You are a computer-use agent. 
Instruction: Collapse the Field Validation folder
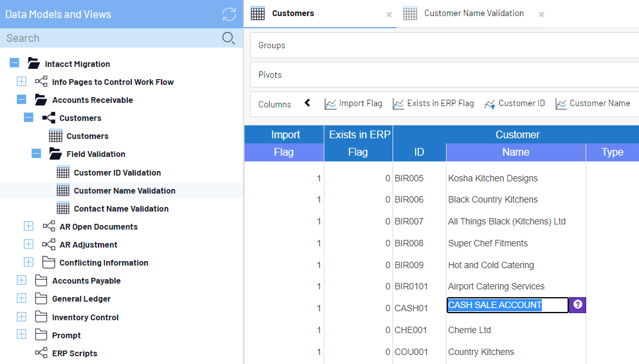coord(36,154)
